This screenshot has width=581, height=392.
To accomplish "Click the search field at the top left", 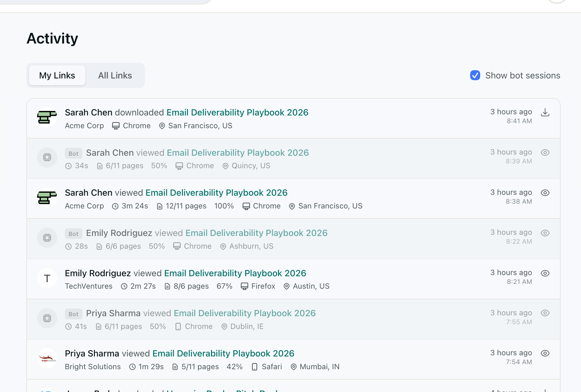I will pyautogui.click(x=104, y=1).
